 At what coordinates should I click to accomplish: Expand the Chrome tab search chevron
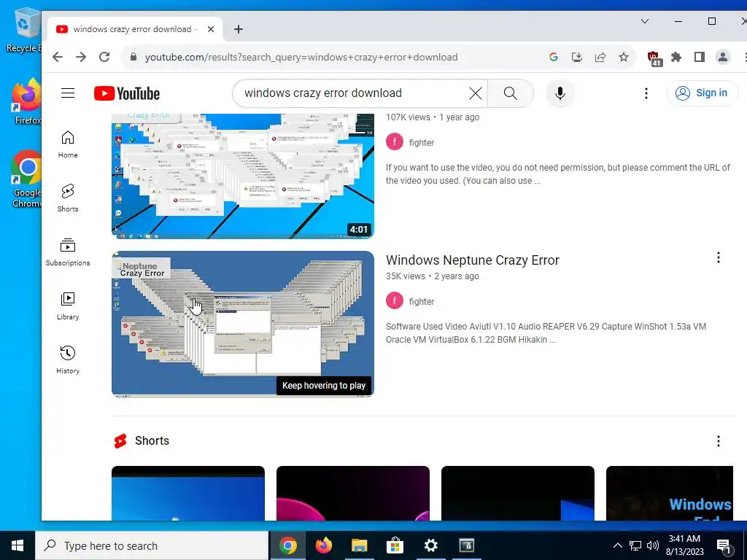[x=645, y=21]
